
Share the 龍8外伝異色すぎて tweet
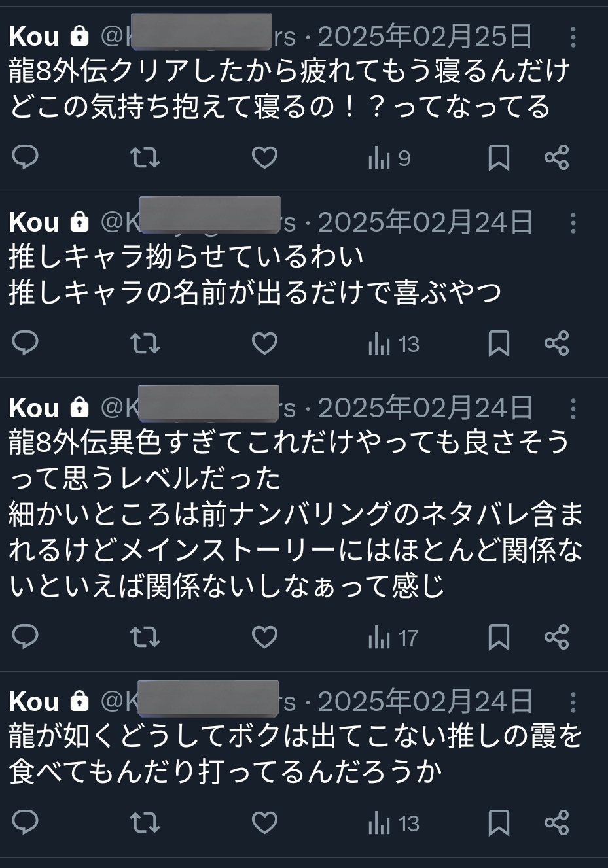(x=557, y=636)
